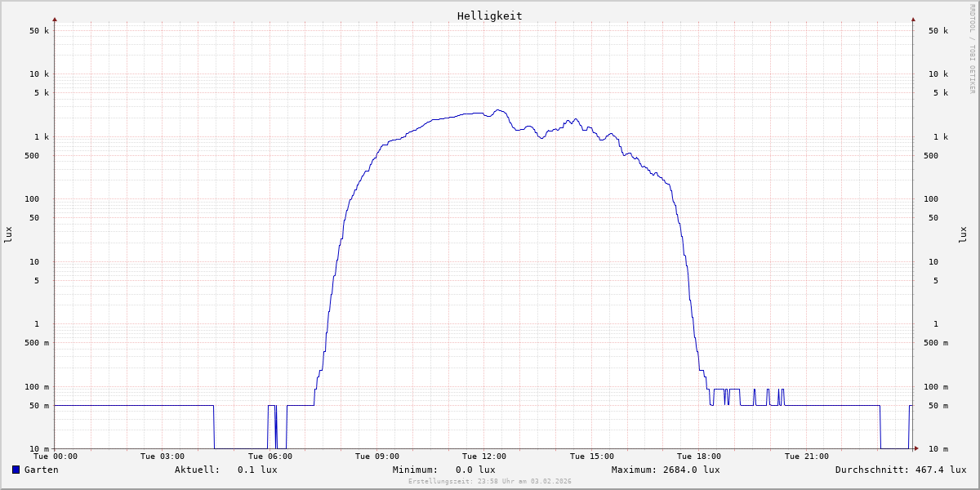
Task: Click the left vertical lux axis title
Action: point(8,234)
